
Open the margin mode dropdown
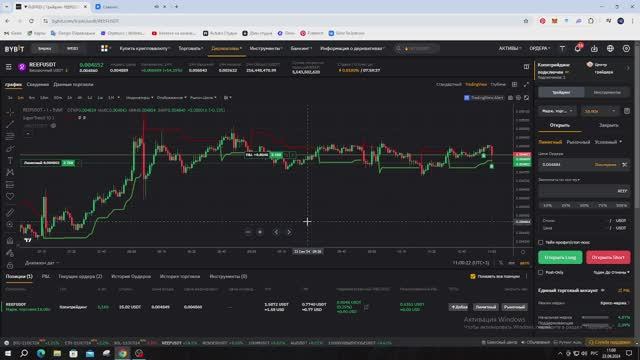point(557,111)
